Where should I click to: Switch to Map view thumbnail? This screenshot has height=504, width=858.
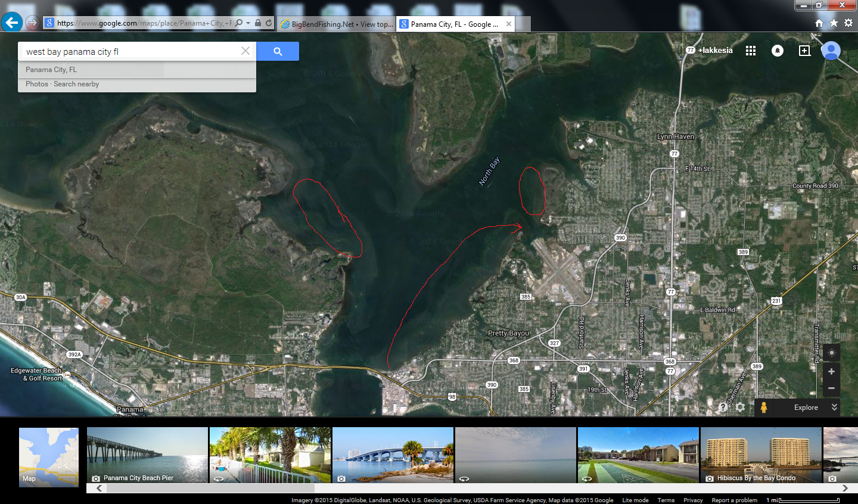coord(49,457)
